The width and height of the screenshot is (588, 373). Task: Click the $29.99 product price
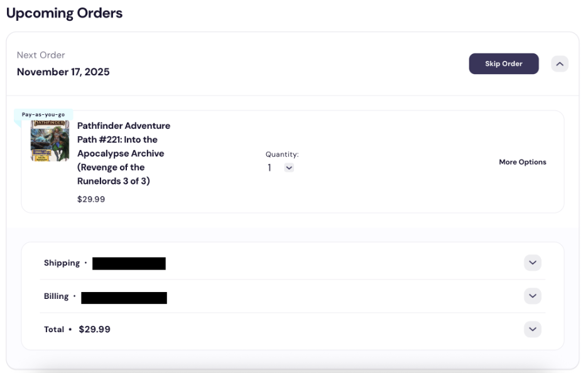91,200
